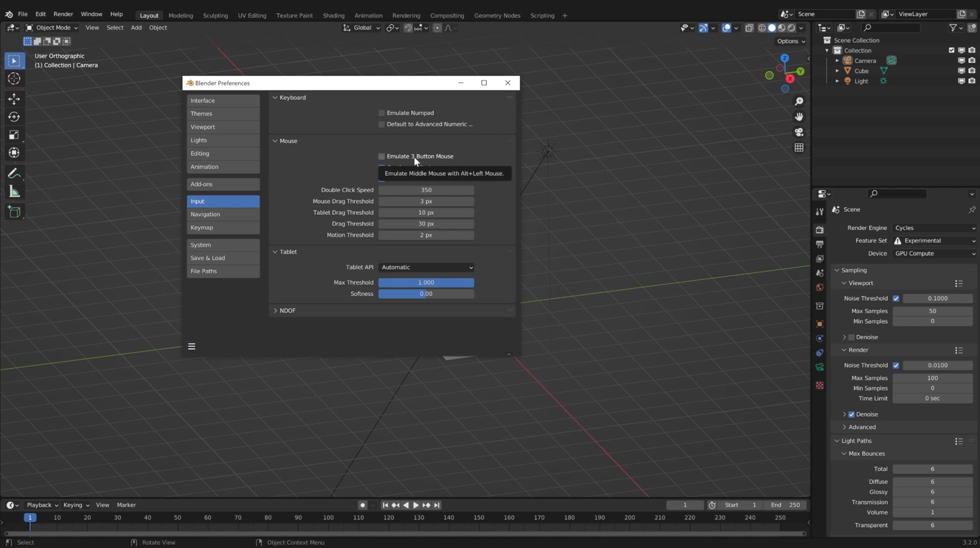Select the Cursor tool in the toolbar
Viewport: 980px width, 548px height.
pyautogui.click(x=14, y=79)
